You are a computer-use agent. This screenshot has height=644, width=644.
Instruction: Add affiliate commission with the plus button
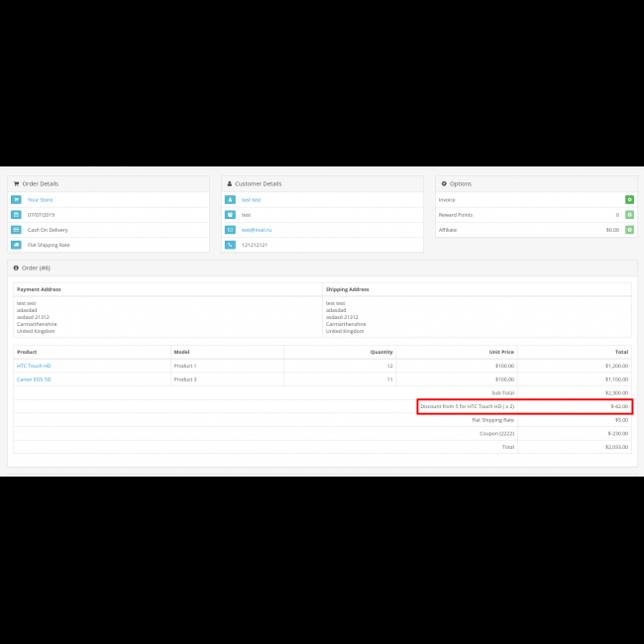click(629, 230)
